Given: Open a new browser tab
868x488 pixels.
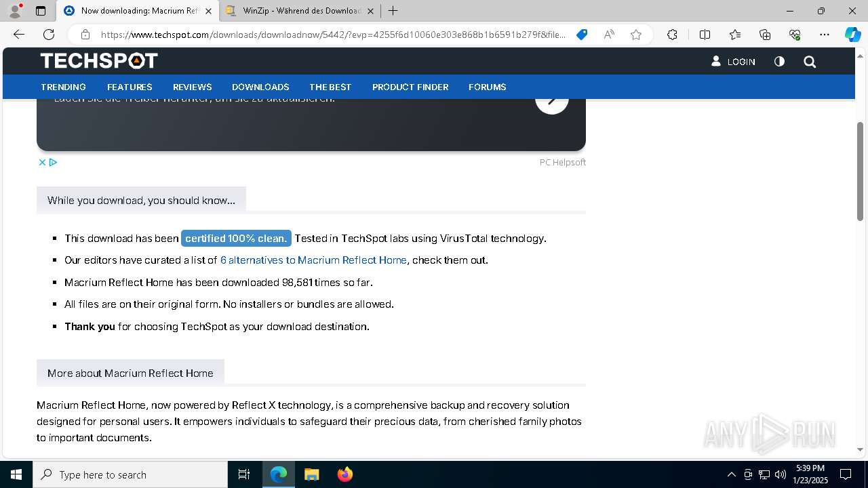Looking at the screenshot, I should 393,11.
